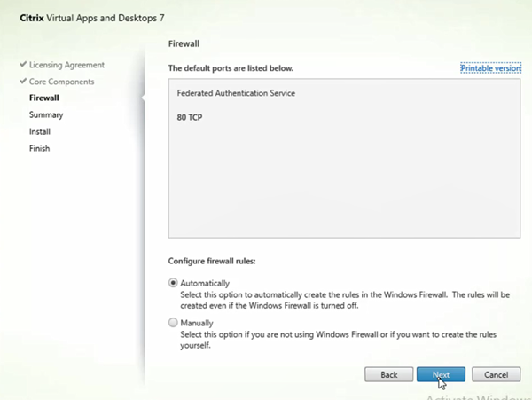Open the Core Components step
This screenshot has width=532, height=400.
pyautogui.click(x=61, y=82)
